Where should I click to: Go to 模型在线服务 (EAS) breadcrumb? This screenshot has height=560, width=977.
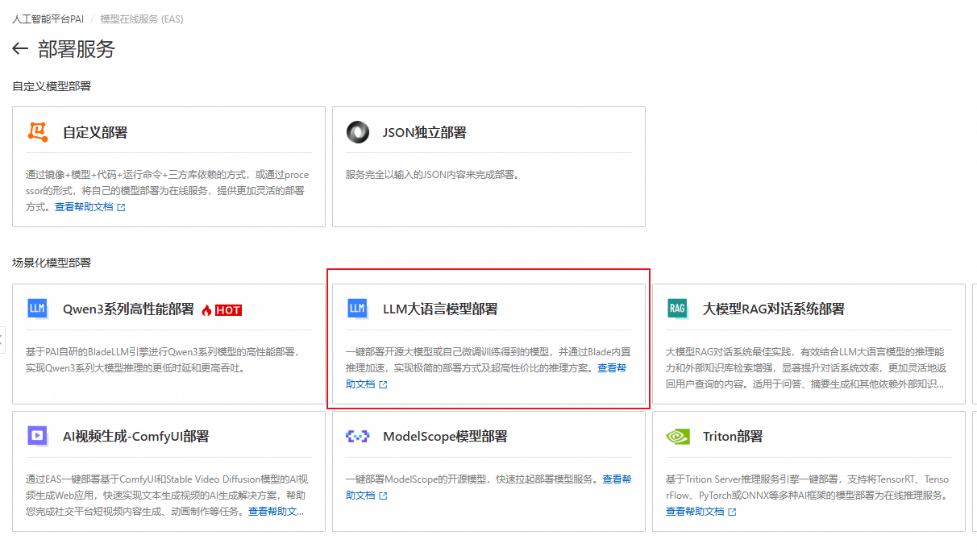point(142,19)
